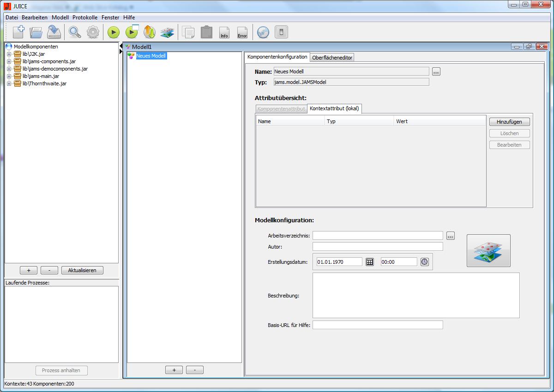The image size is (554, 392).
Task: Click the new model toolbar icon
Action: 18,32
